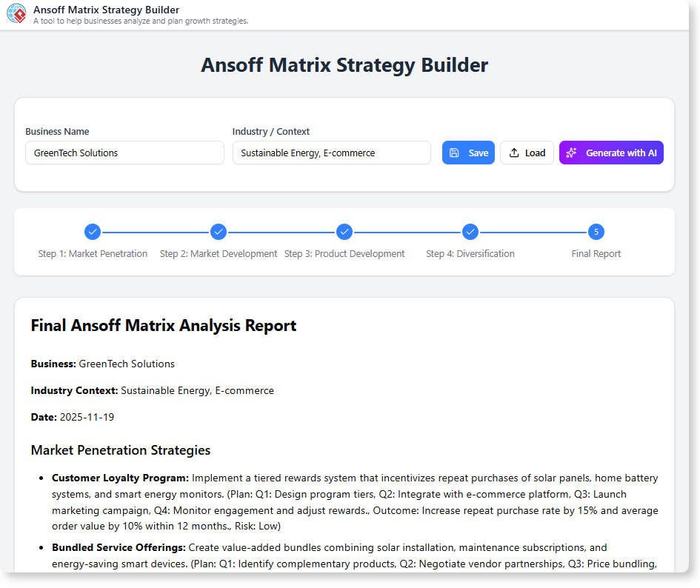Click the Save floppy disk icon

coord(454,153)
